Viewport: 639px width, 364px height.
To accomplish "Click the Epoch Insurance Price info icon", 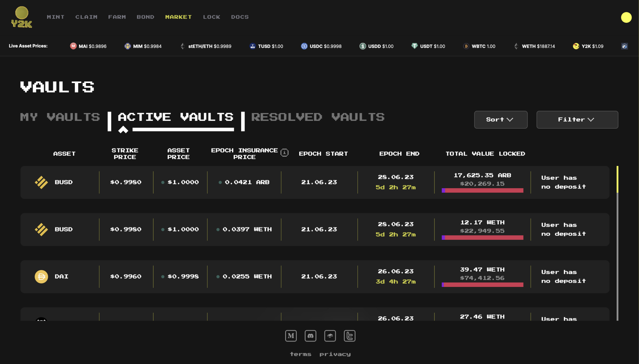I will [x=284, y=153].
